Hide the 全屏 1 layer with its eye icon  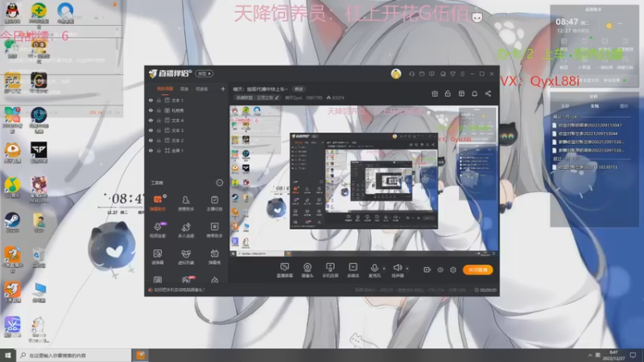click(151, 150)
